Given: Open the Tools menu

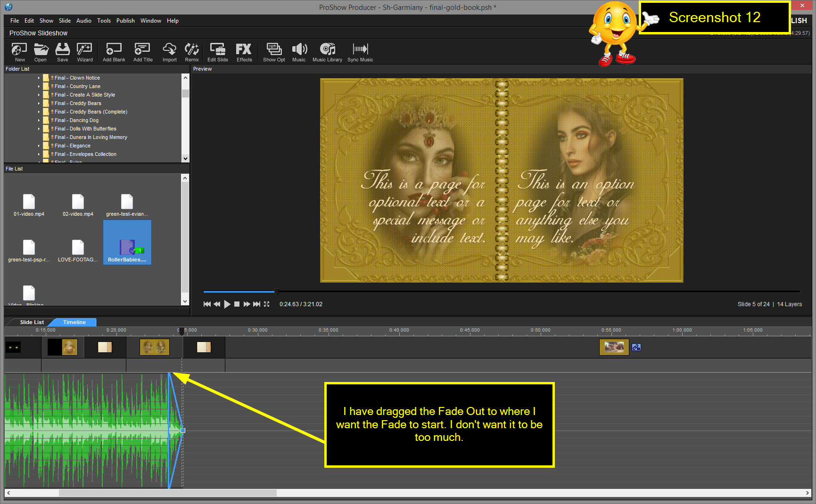Looking at the screenshot, I should [x=104, y=21].
